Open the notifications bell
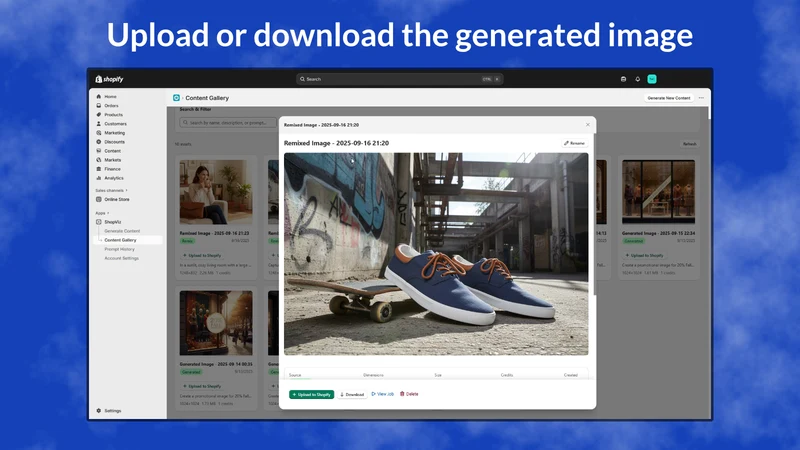800x450 pixels. (637, 79)
